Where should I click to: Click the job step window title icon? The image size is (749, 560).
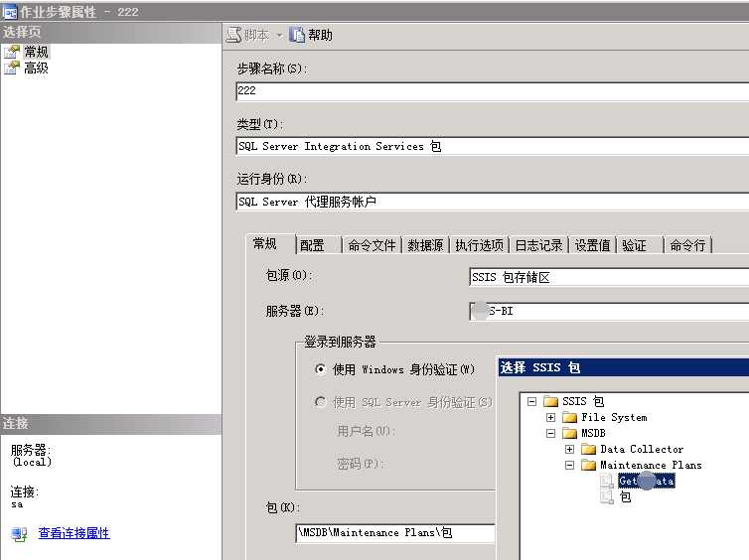click(10, 12)
